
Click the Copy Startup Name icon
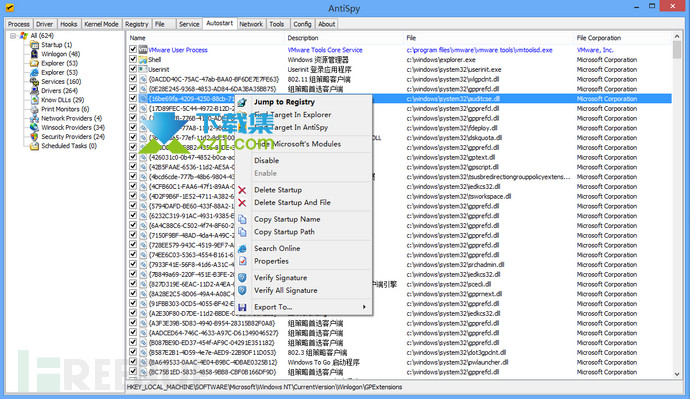pos(242,219)
